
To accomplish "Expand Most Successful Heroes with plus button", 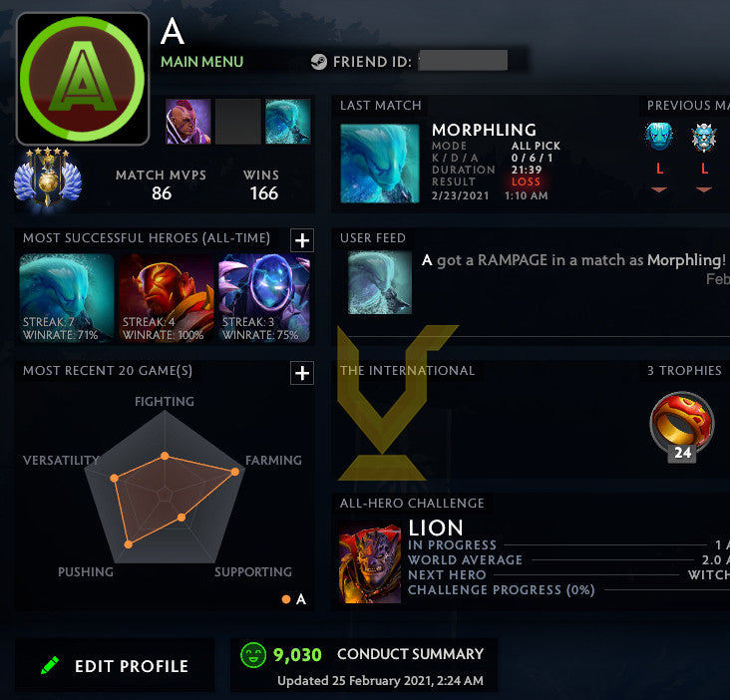I will click(x=302, y=240).
